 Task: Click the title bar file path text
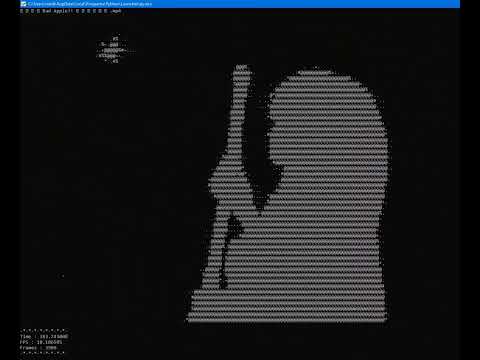click(90, 4)
